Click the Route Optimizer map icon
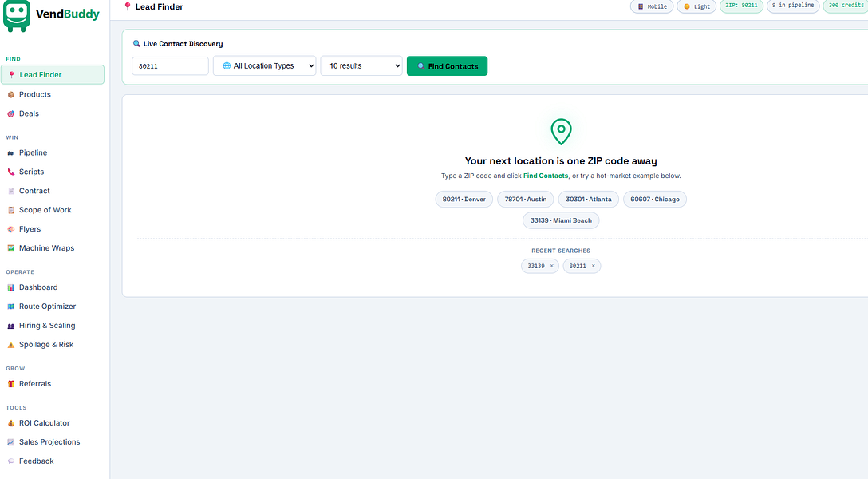Image resolution: width=868 pixels, height=479 pixels. [11, 307]
